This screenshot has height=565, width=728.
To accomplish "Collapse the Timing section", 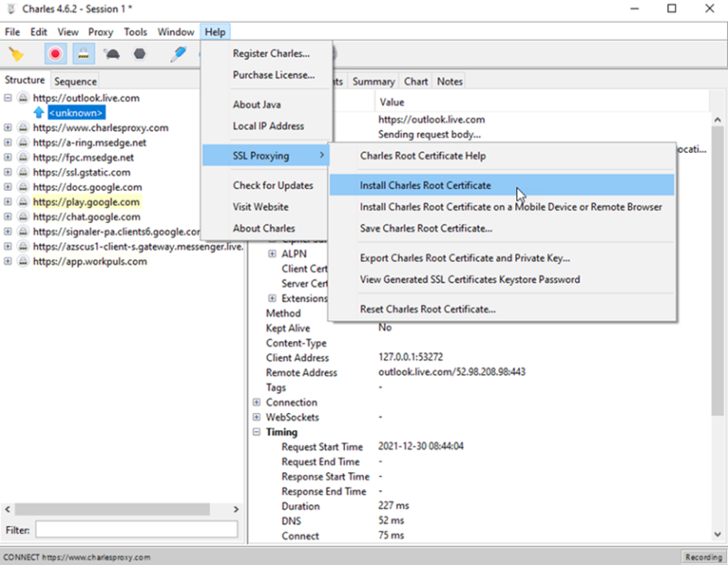I will point(257,432).
